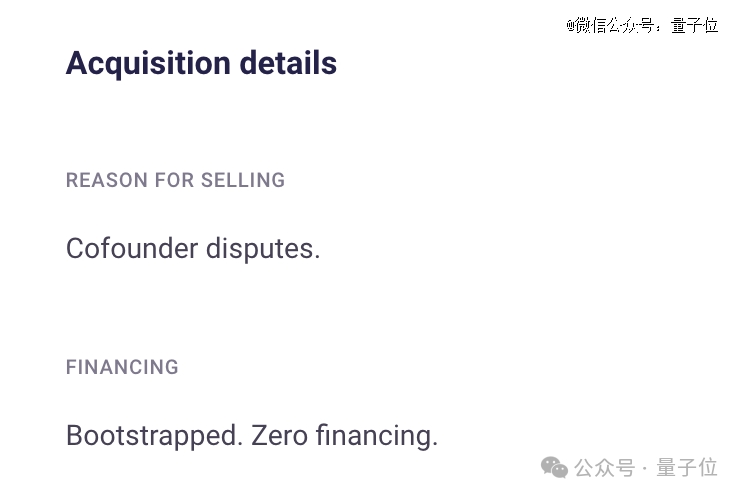Click the word 'Zero'

[x=279, y=435]
